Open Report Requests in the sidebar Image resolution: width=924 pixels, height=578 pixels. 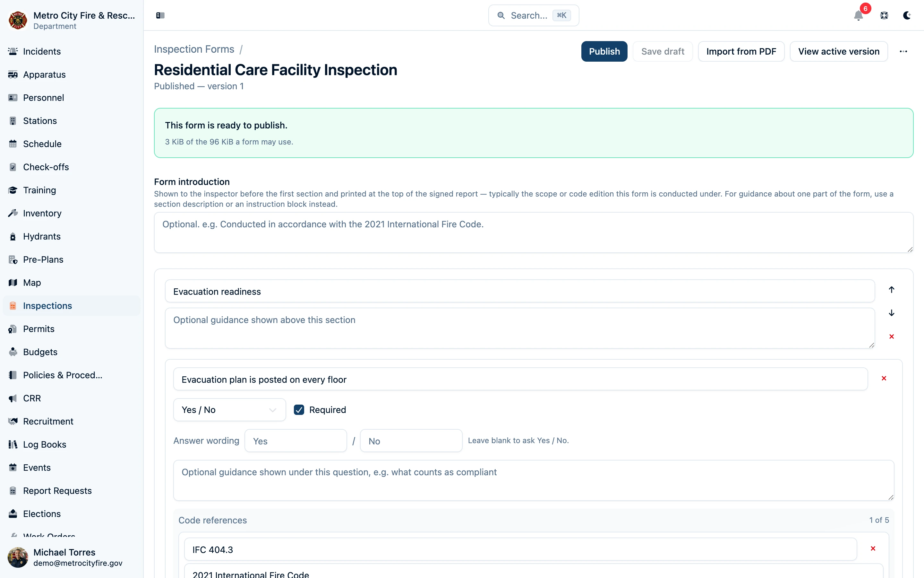pos(72,491)
